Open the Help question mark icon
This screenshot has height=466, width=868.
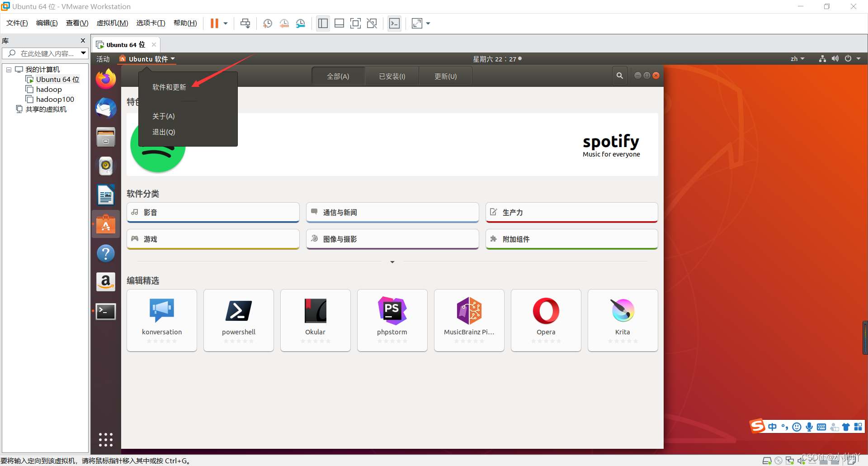(x=106, y=253)
